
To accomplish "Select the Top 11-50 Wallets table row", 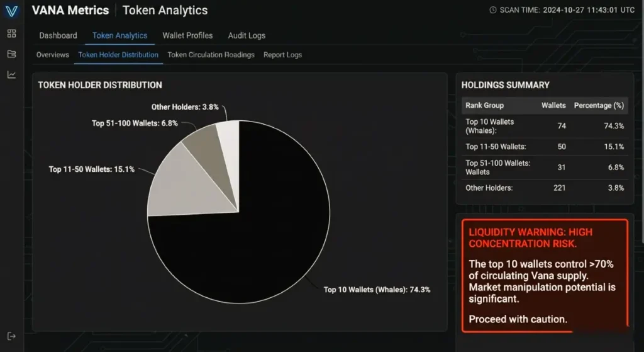I will pyautogui.click(x=545, y=146).
